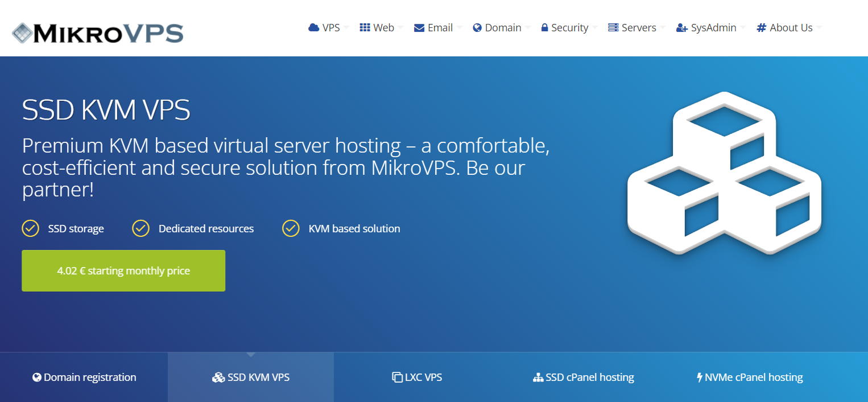
Task: Click the padlock icon beside Security
Action: click(x=544, y=28)
